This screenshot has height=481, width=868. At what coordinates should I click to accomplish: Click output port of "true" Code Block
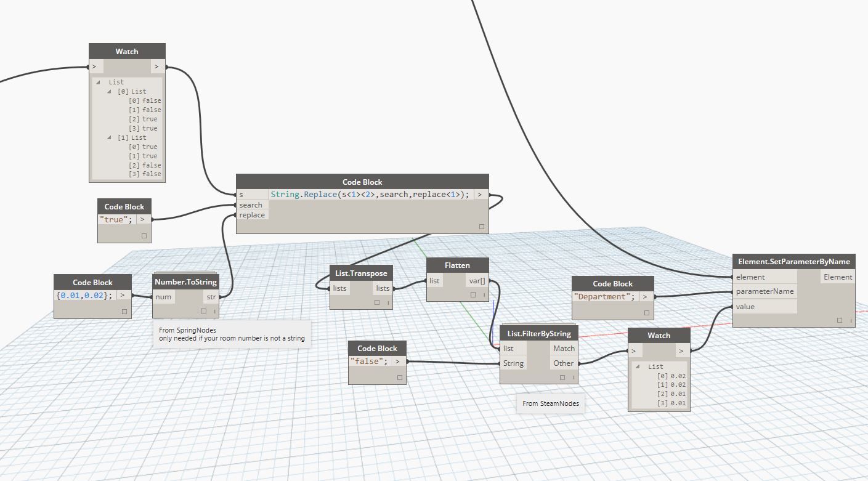tap(143, 219)
